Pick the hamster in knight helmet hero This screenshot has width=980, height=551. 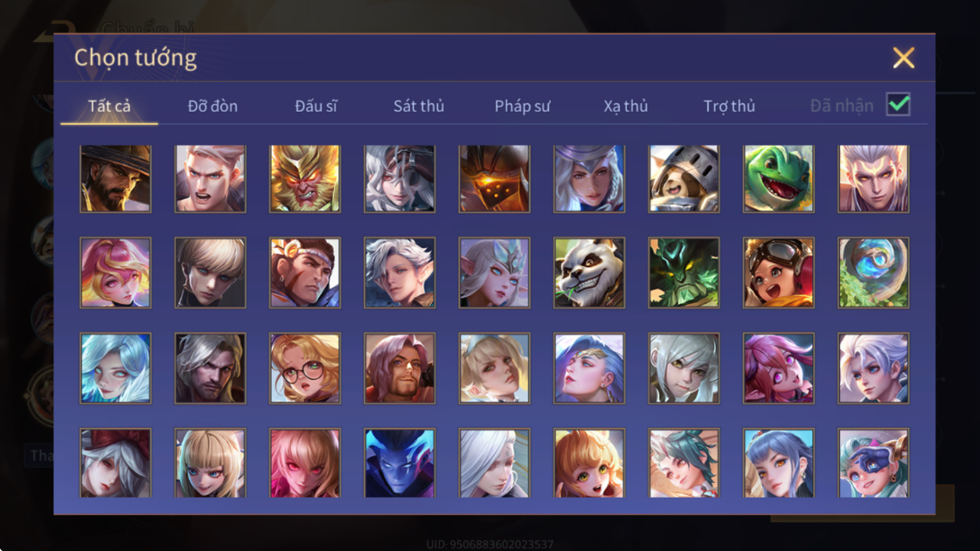point(684,179)
